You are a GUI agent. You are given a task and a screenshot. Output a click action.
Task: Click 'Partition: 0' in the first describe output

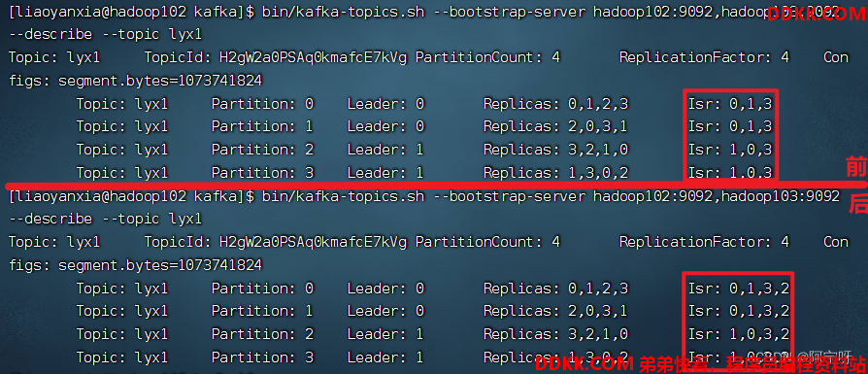[263, 104]
